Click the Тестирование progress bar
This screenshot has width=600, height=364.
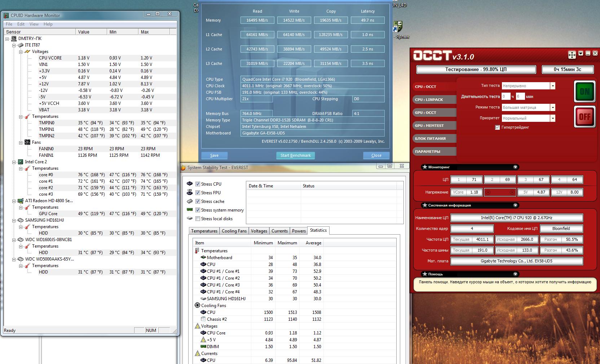pos(476,69)
